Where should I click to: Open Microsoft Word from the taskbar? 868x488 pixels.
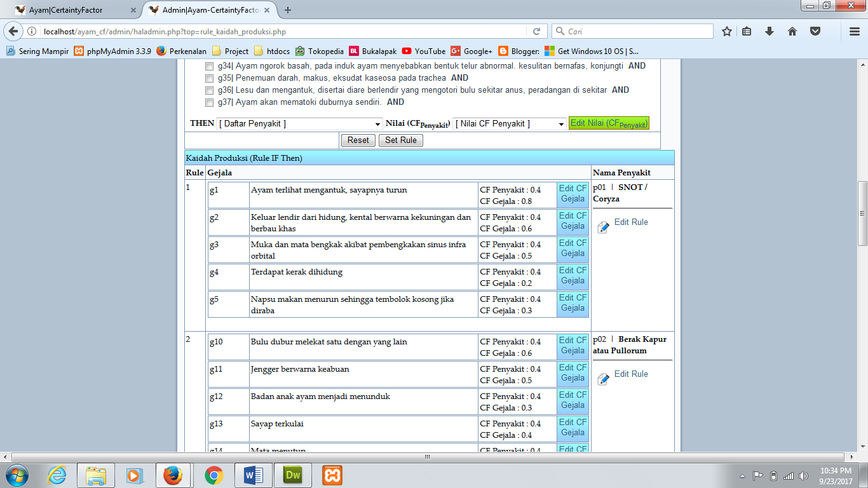pyautogui.click(x=254, y=475)
